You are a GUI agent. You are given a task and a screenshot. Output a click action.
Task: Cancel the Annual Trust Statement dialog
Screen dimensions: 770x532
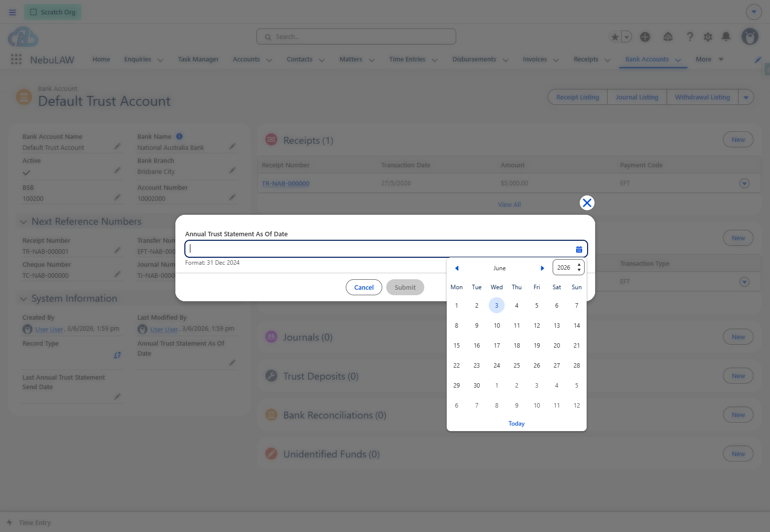pyautogui.click(x=364, y=287)
